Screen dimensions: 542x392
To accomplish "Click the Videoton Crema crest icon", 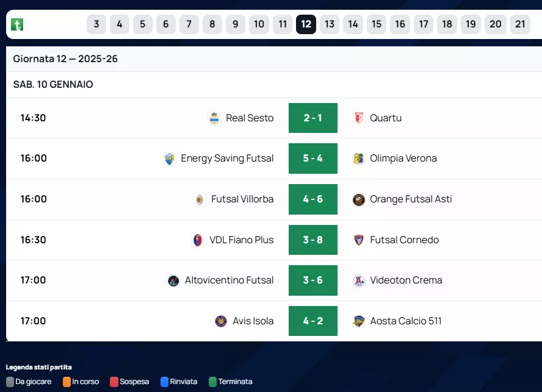I will click(359, 280).
